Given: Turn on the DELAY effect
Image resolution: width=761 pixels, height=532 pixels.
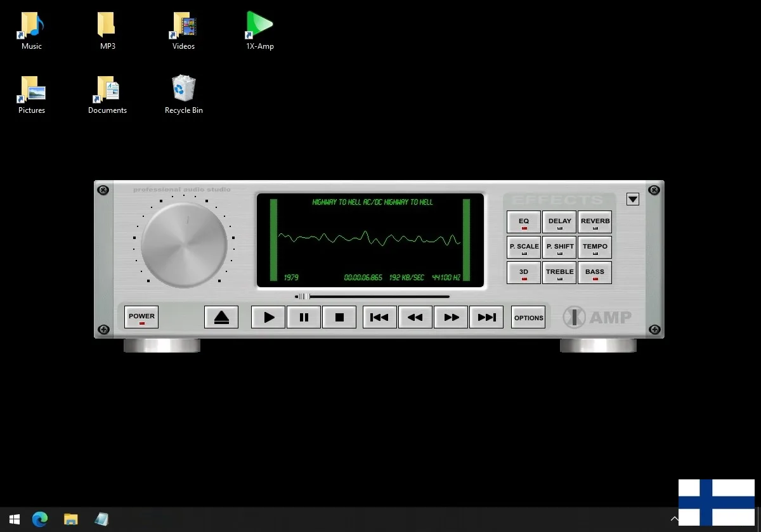Looking at the screenshot, I should coord(559,223).
